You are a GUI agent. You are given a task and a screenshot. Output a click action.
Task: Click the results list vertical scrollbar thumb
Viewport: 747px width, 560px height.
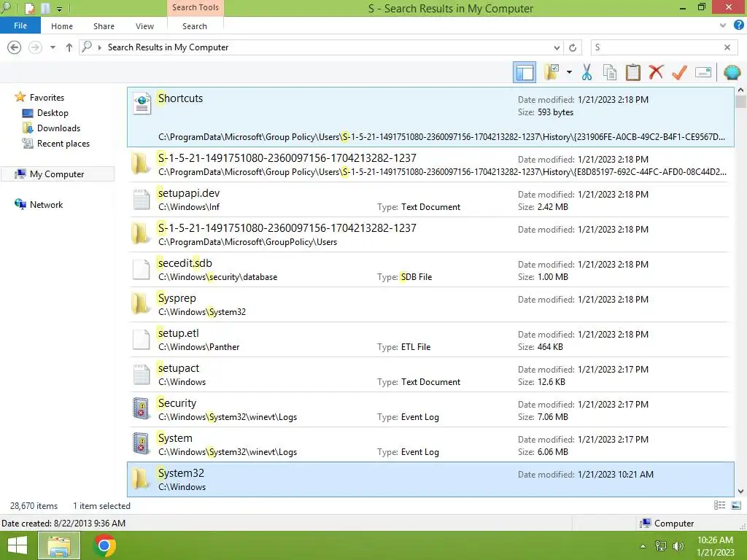point(740,102)
